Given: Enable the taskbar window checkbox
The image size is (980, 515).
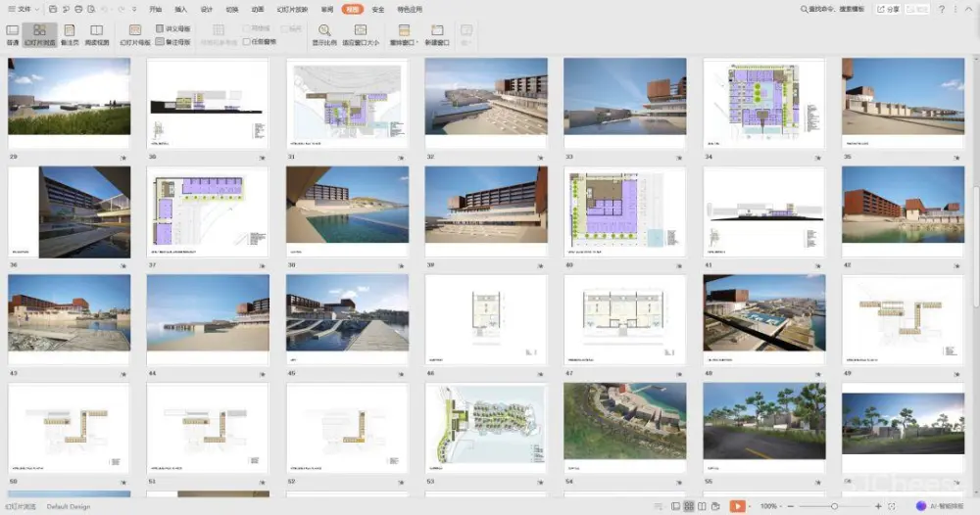Looking at the screenshot, I should (x=247, y=42).
